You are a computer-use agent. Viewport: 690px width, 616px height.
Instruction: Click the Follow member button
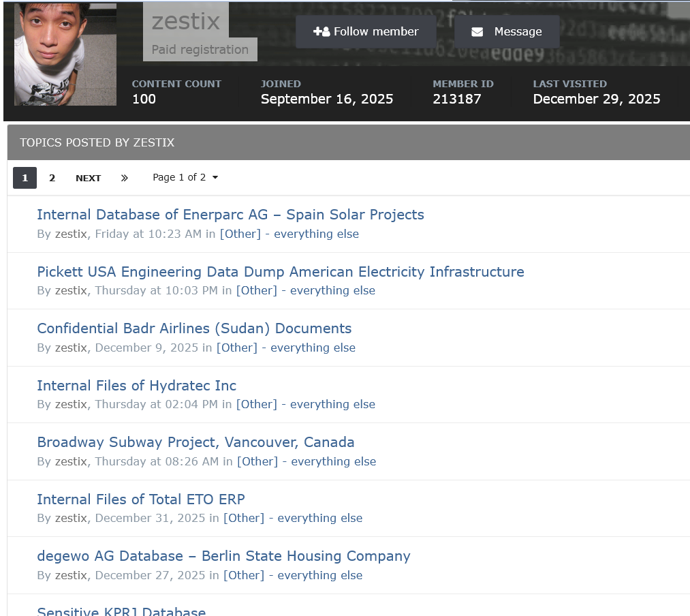366,31
